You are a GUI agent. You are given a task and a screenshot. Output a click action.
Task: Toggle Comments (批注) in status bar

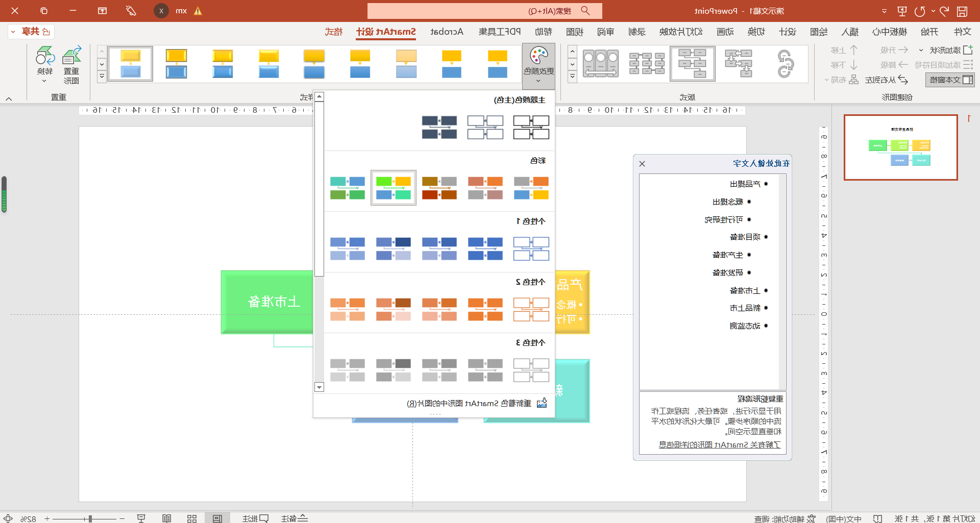point(255,518)
